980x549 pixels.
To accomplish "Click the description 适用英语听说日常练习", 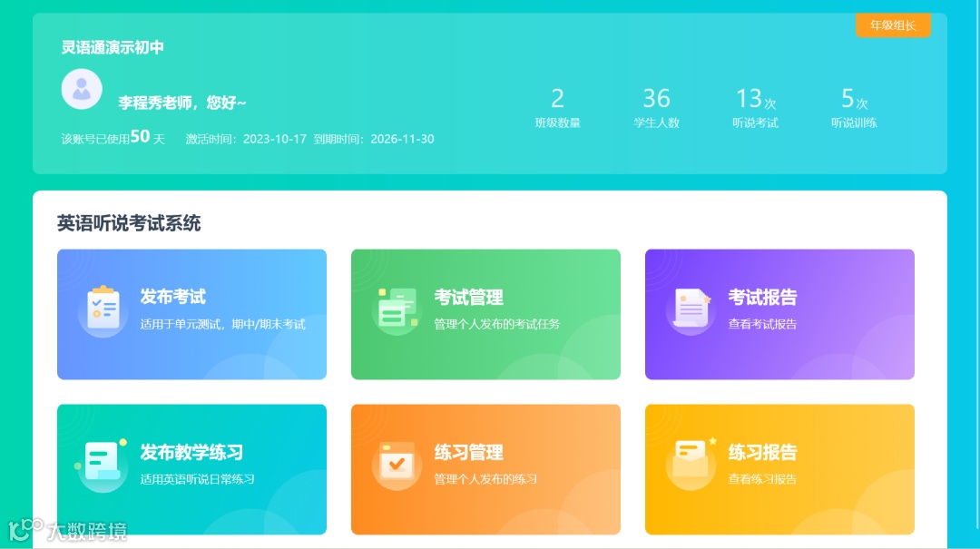I will click(197, 479).
